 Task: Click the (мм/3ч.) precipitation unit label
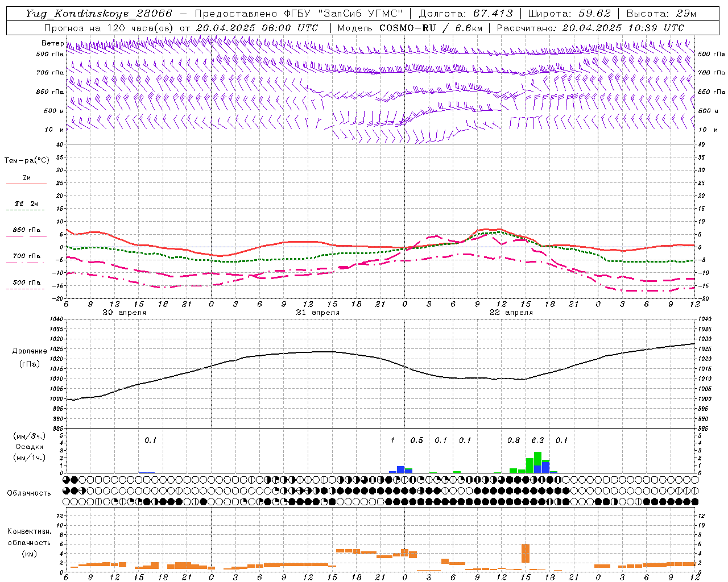[x=30, y=436]
